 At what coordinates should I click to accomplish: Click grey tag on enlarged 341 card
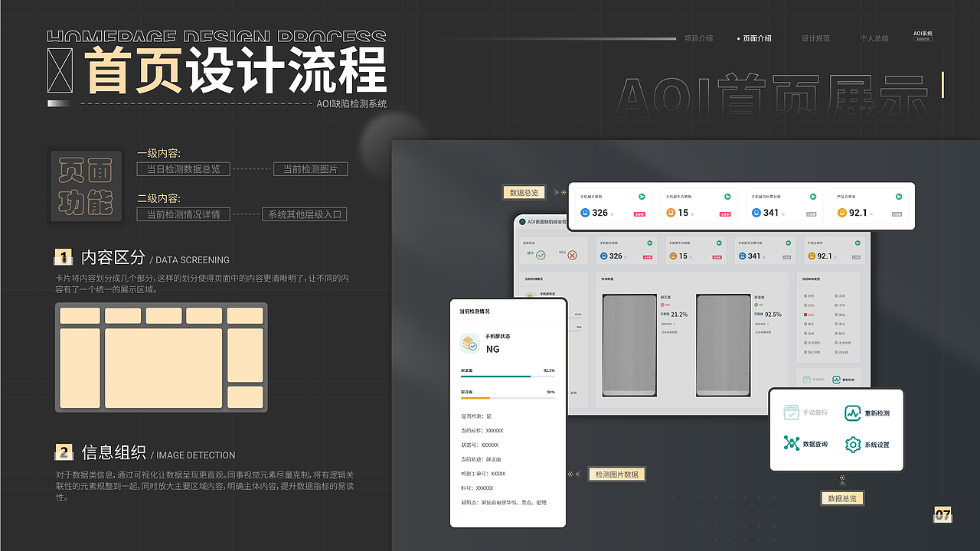coord(812,214)
